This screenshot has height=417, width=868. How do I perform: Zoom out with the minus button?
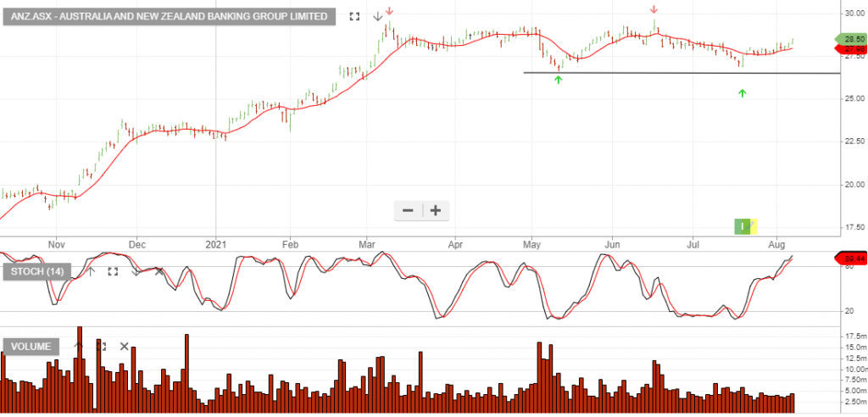click(x=408, y=211)
